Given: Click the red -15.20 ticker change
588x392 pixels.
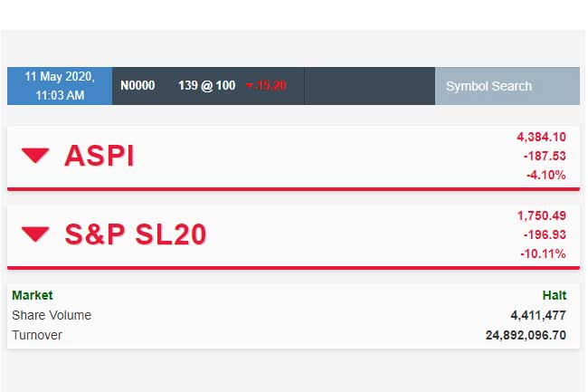Looking at the screenshot, I should [266, 86].
